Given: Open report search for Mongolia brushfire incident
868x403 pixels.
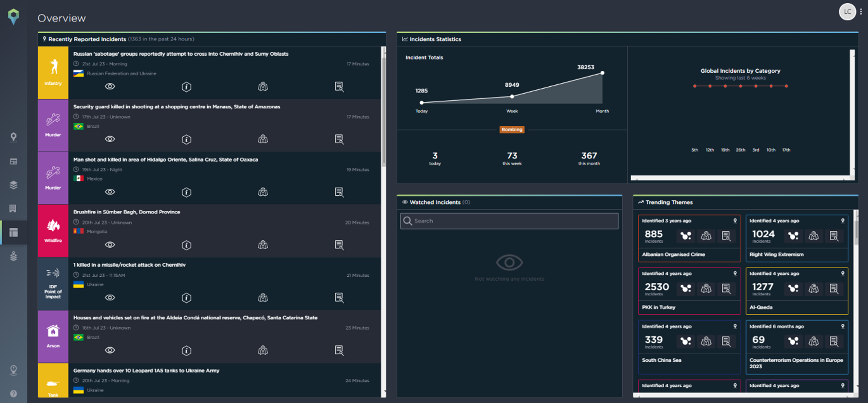Looking at the screenshot, I should pyautogui.click(x=339, y=245).
